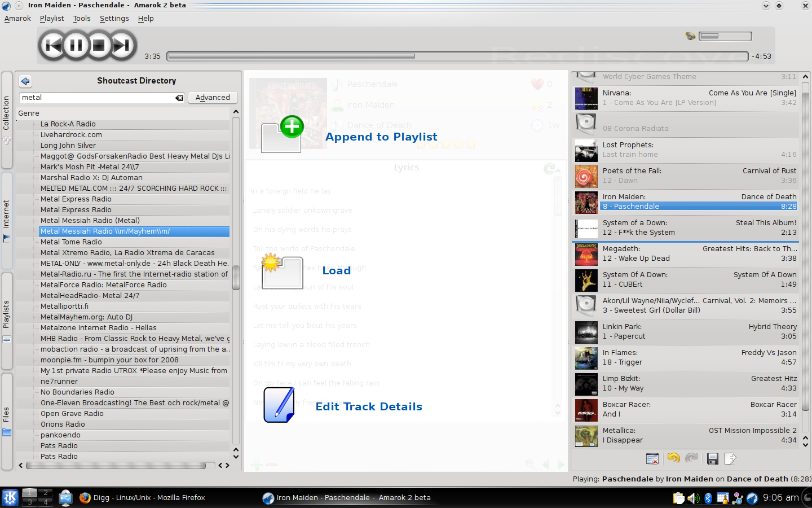Select Lost Prophets Last train home

686,150
